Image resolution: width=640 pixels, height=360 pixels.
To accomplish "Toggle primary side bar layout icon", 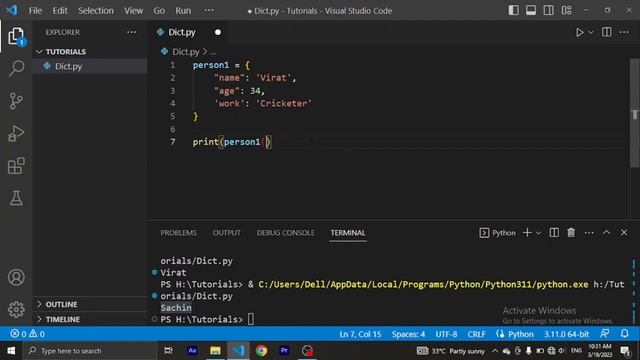I will pyautogui.click(x=513, y=10).
